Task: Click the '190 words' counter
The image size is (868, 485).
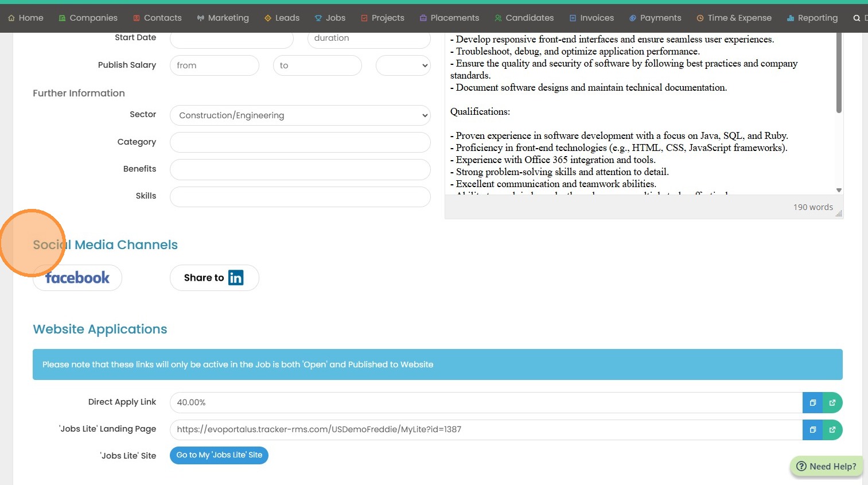Action: click(813, 207)
